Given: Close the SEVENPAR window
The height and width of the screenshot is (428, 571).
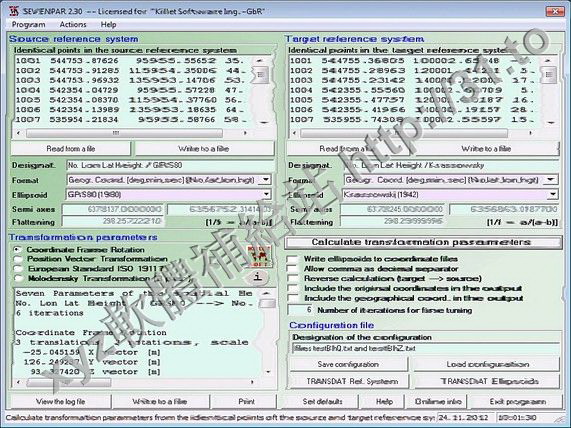Looking at the screenshot, I should click(555, 11).
